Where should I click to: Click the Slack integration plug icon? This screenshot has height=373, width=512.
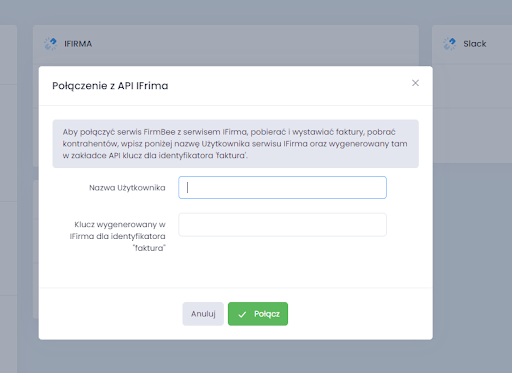tap(450, 44)
